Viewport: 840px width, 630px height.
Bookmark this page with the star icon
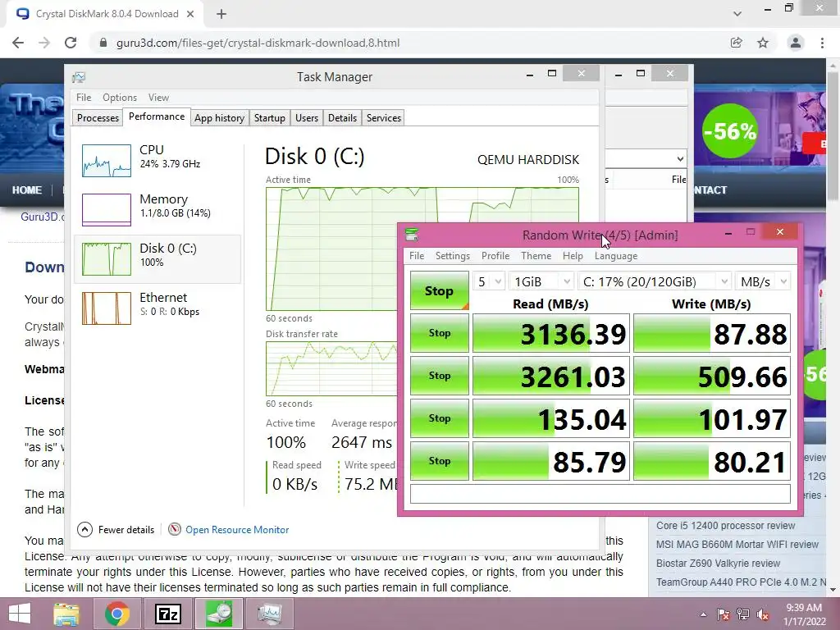point(763,43)
